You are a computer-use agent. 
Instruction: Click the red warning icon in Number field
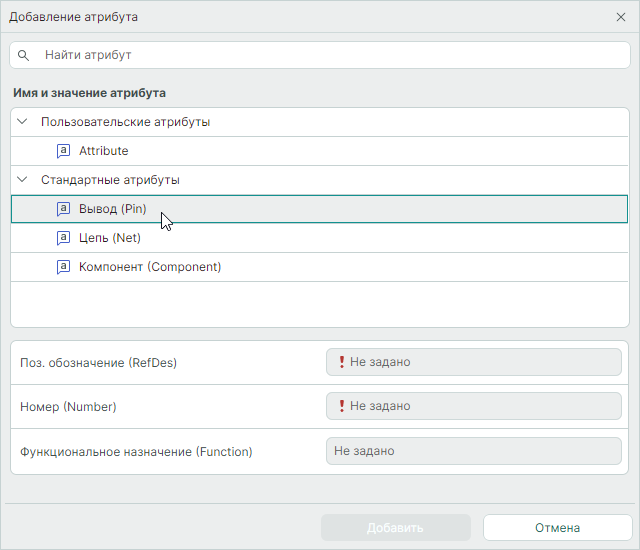(x=341, y=406)
